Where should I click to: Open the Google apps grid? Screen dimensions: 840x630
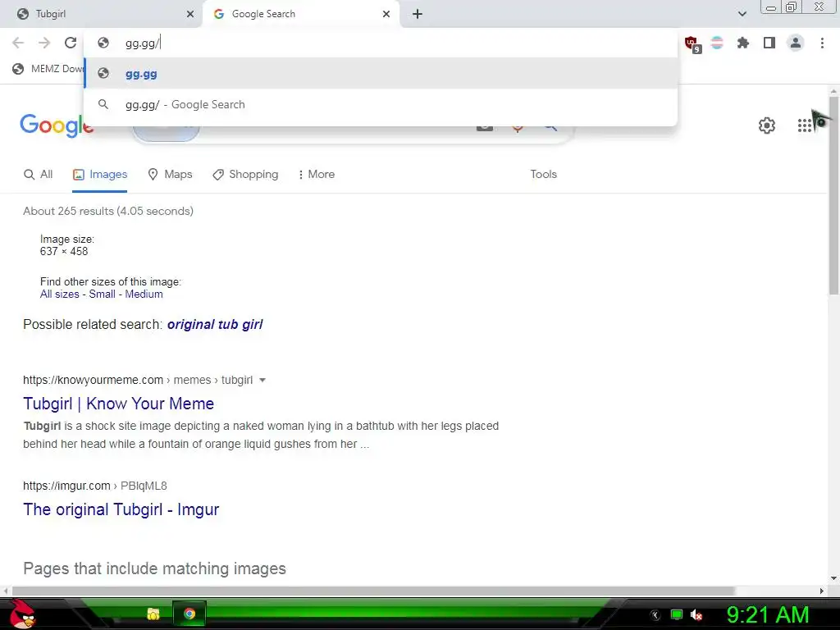click(x=805, y=126)
